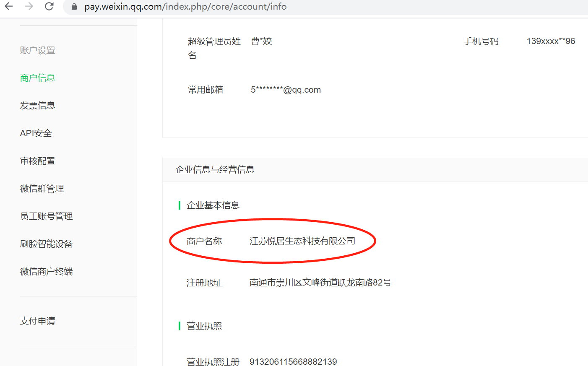Open 微信群管理 in the sidebar

tap(42, 189)
